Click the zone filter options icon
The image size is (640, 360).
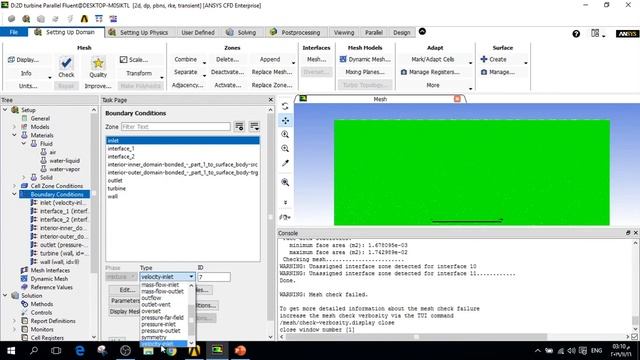coord(239,127)
